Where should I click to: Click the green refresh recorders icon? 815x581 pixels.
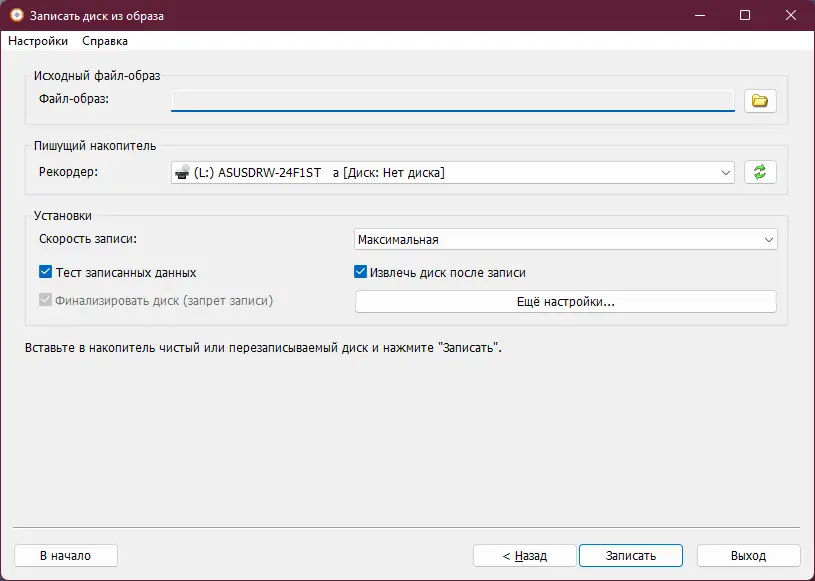tap(760, 172)
